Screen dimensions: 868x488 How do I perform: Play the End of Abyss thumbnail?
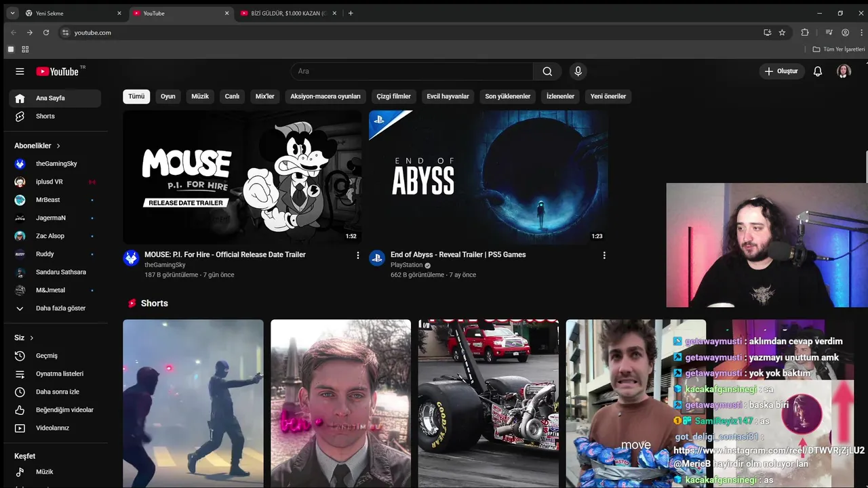coord(488,177)
